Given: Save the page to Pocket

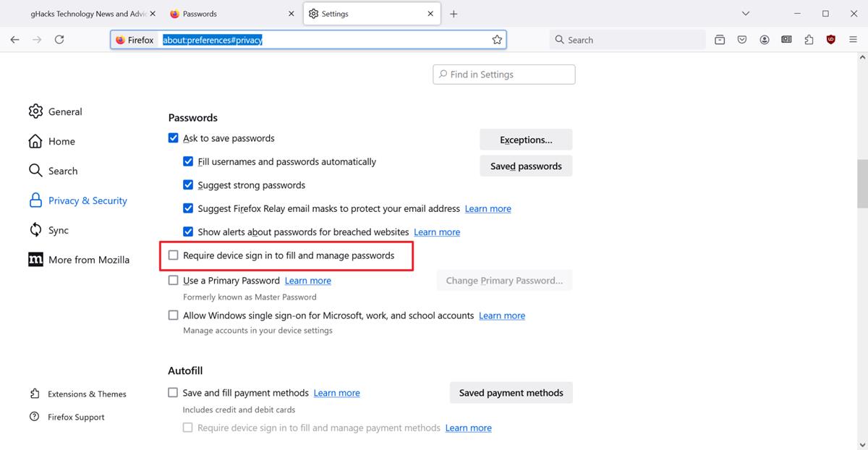Looking at the screenshot, I should 741,40.
